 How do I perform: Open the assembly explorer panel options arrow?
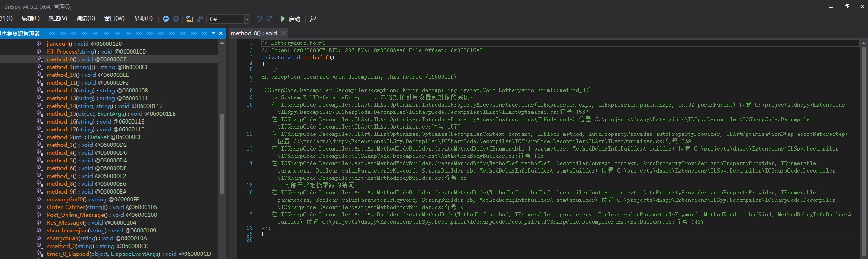213,33
